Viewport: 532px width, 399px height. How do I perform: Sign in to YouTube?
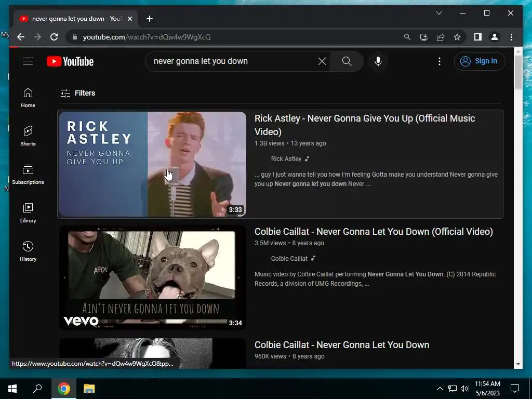480,61
